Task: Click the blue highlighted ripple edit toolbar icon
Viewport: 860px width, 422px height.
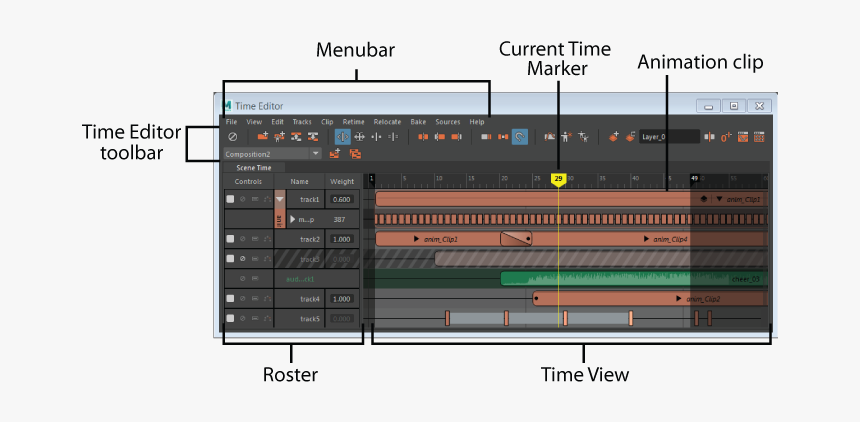Action: click(342, 136)
